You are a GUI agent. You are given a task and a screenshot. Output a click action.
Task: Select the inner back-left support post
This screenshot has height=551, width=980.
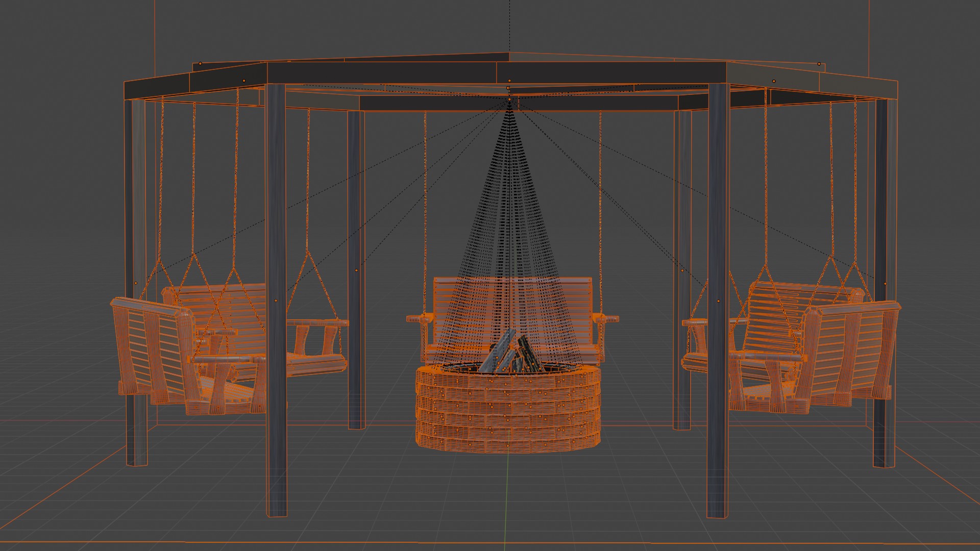356,204
